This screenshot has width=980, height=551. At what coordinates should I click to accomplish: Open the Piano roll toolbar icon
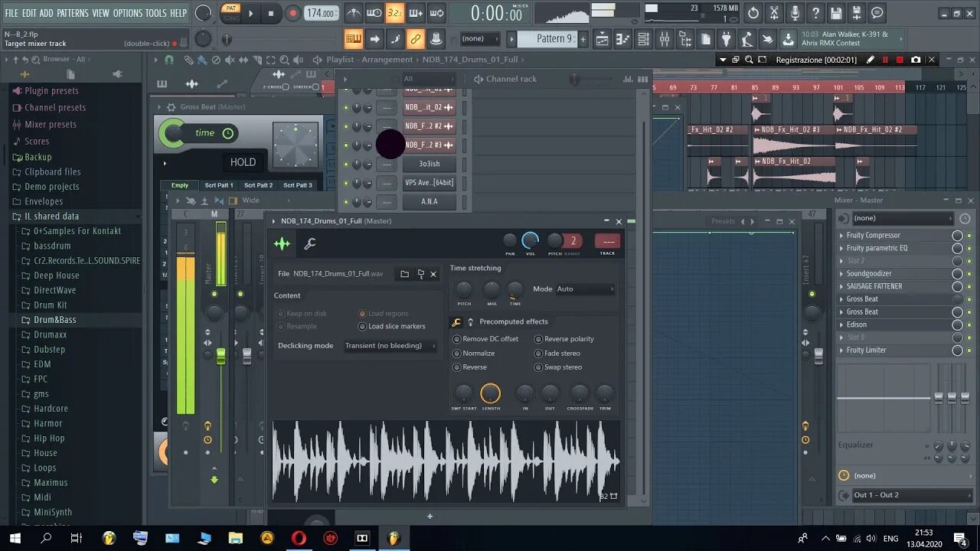pos(623,39)
